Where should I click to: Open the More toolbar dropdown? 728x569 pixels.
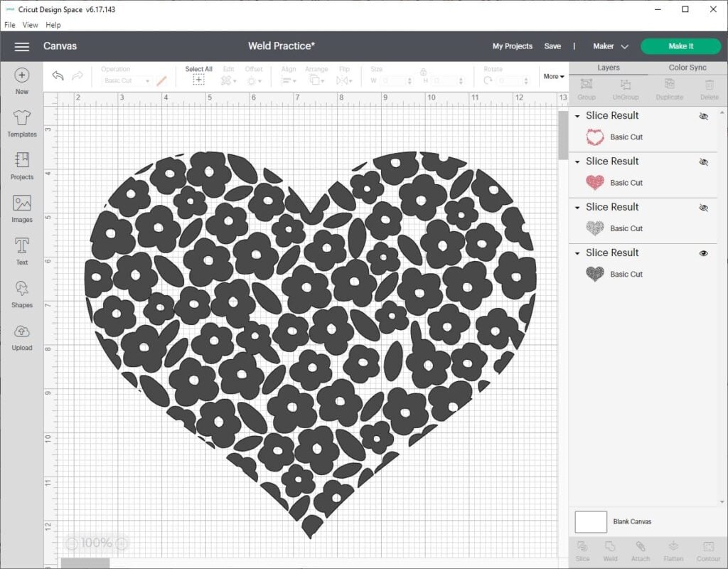pyautogui.click(x=553, y=76)
